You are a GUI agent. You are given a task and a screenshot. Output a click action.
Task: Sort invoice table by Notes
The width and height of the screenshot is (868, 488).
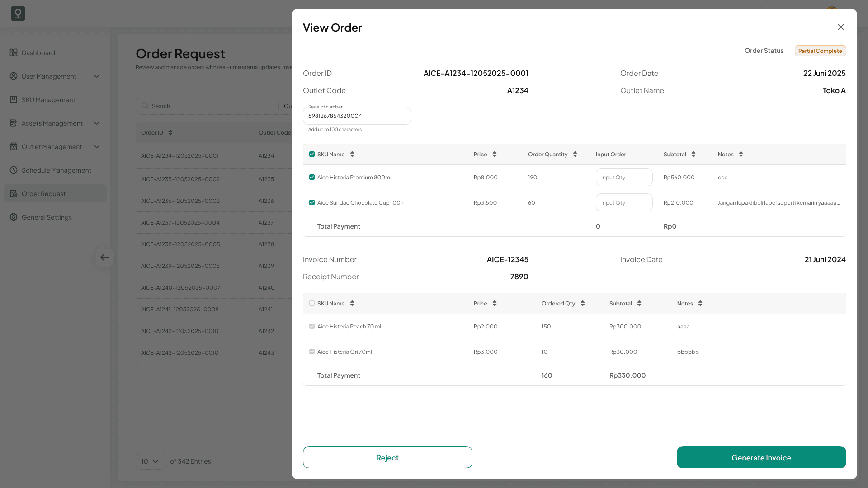700,303
